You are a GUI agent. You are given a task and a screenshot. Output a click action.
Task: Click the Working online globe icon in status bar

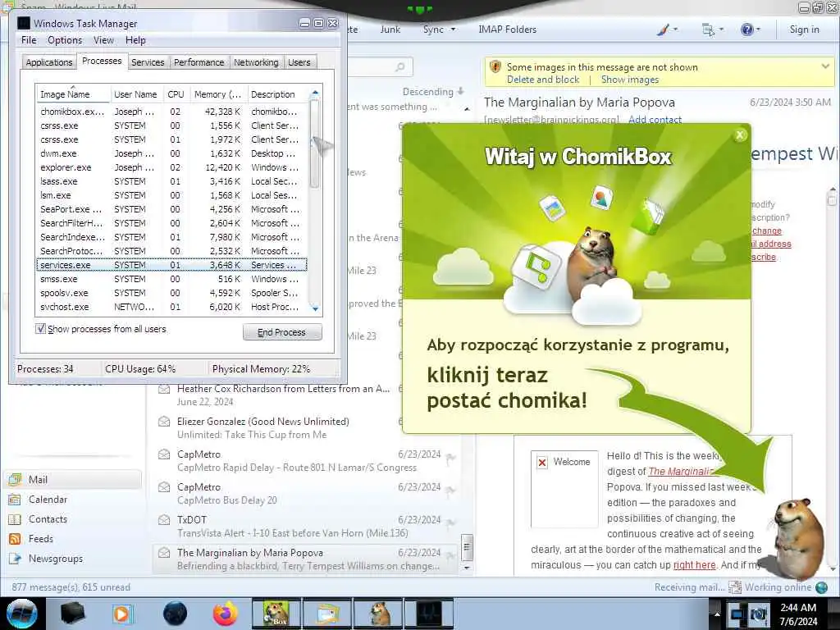pyautogui.click(x=821, y=587)
